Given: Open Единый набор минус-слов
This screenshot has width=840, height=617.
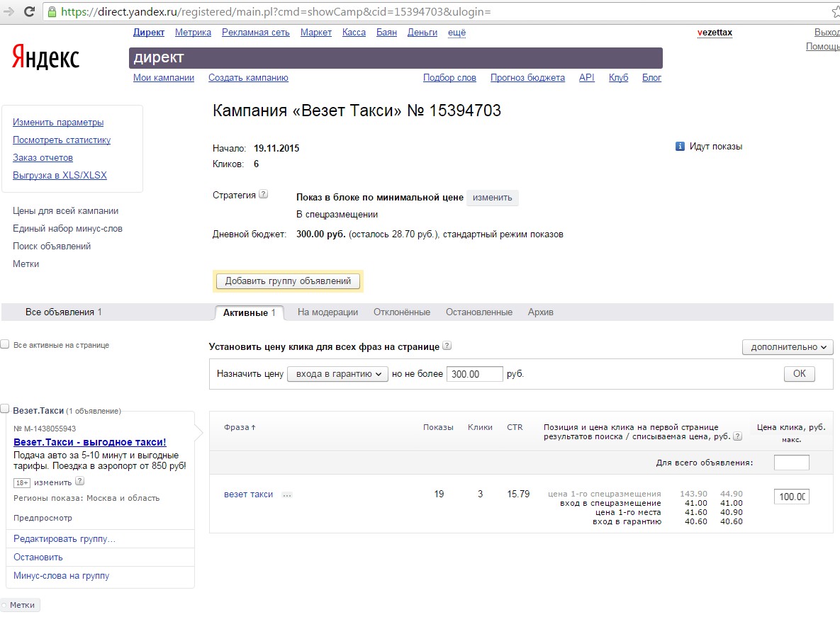Looking at the screenshot, I should 67,229.
